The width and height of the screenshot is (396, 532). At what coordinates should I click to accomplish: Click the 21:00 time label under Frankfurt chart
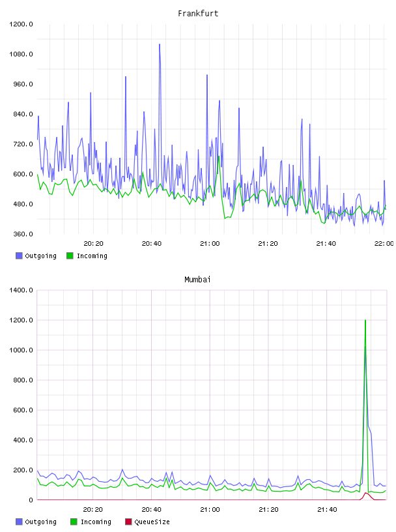(x=210, y=244)
